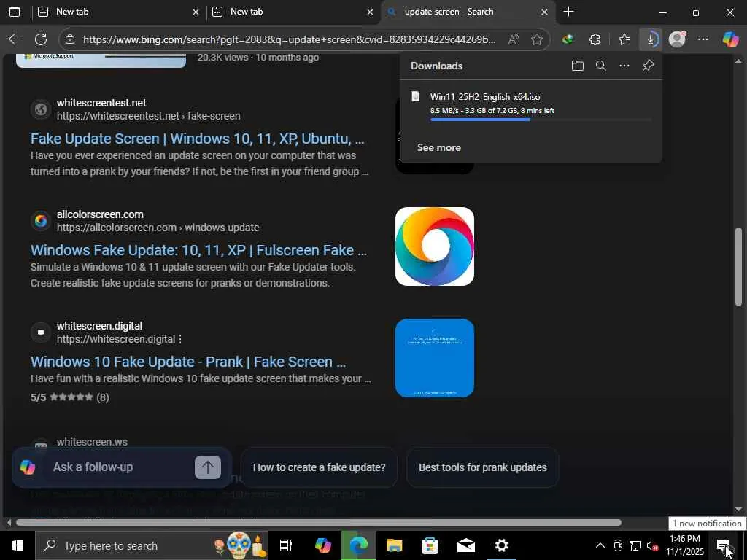Screen dimensions: 747x560
Task: Switch to the first New tab
Action: click(119, 12)
